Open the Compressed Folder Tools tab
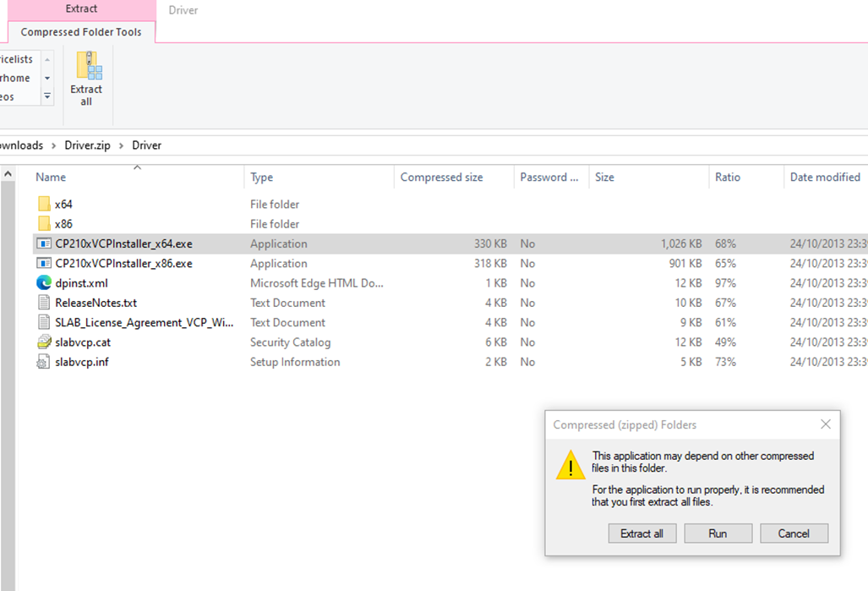 coord(81,31)
